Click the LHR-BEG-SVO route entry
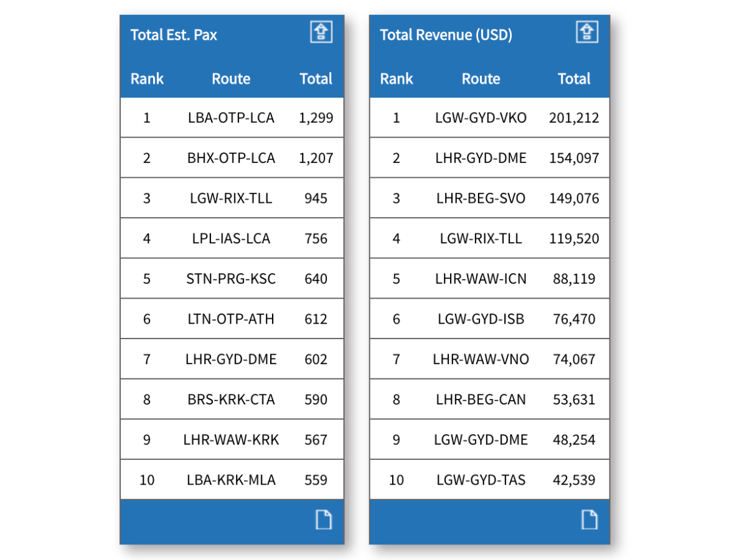 481,198
